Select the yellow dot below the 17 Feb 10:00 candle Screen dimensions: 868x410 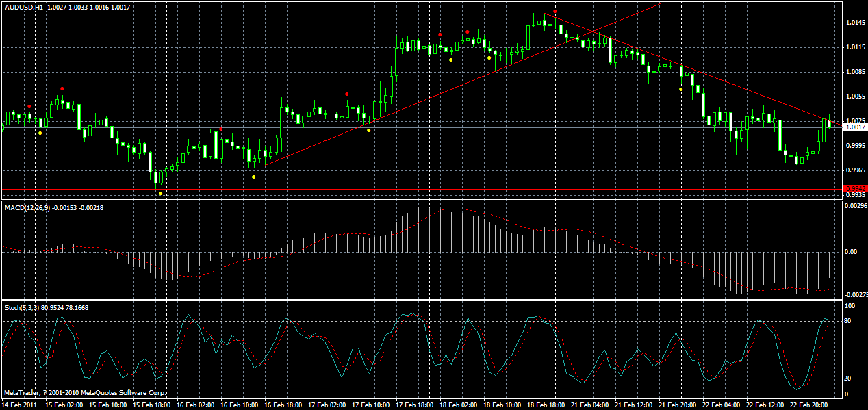[x=368, y=129]
